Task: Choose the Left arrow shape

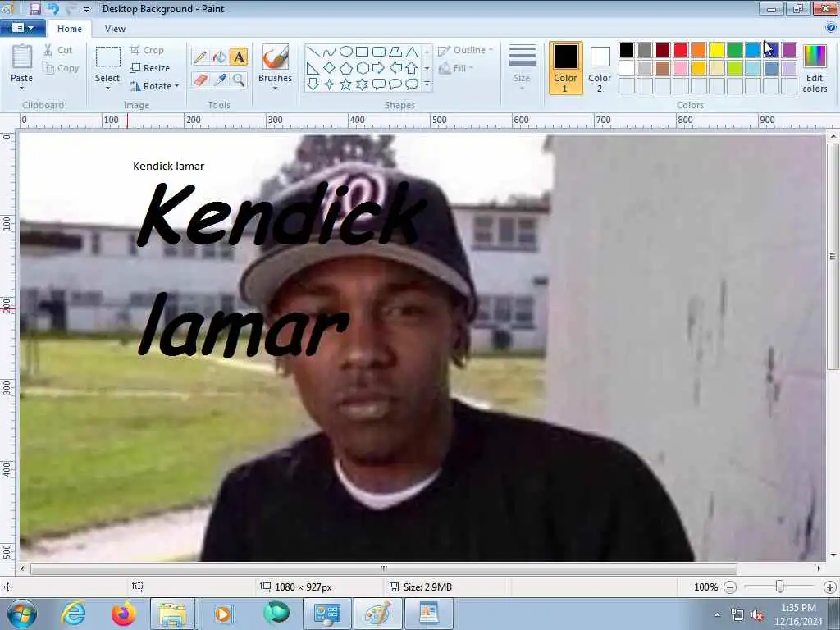Action: coord(395,68)
